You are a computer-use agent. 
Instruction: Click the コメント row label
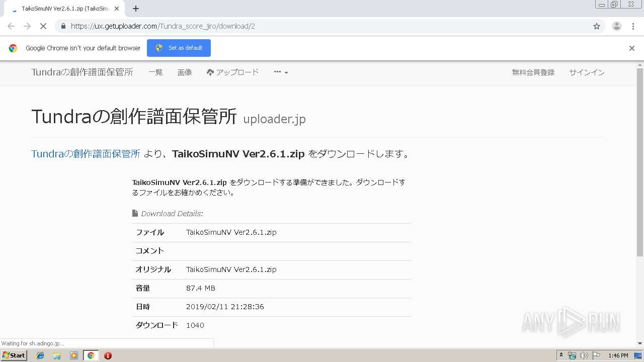[x=150, y=251]
